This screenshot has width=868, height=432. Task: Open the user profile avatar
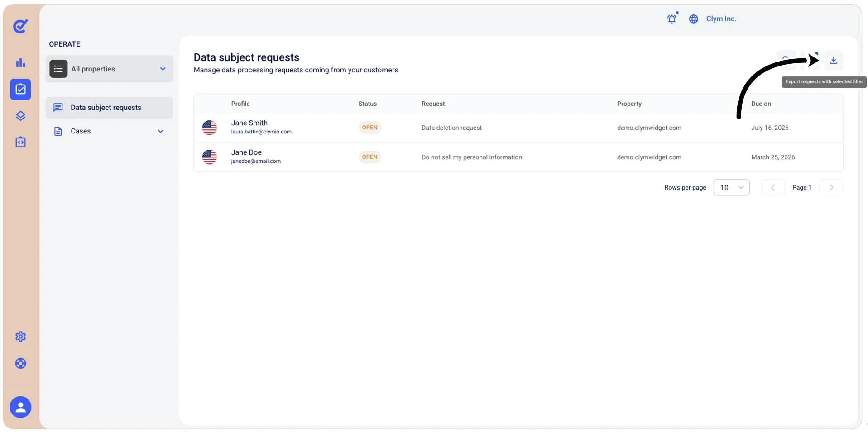(20, 407)
